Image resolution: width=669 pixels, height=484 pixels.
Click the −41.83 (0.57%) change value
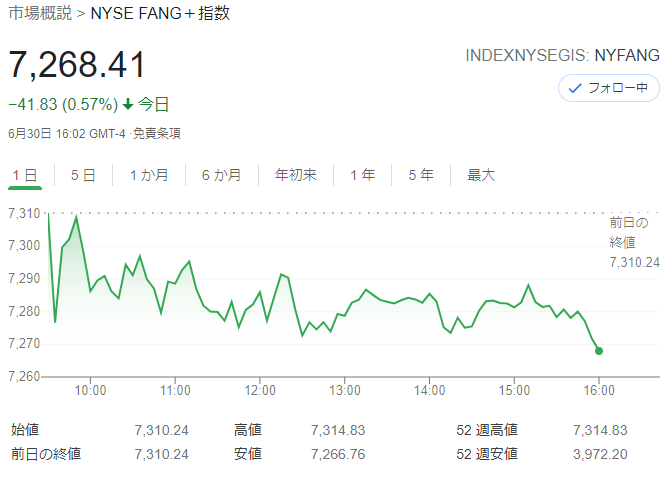point(63,104)
